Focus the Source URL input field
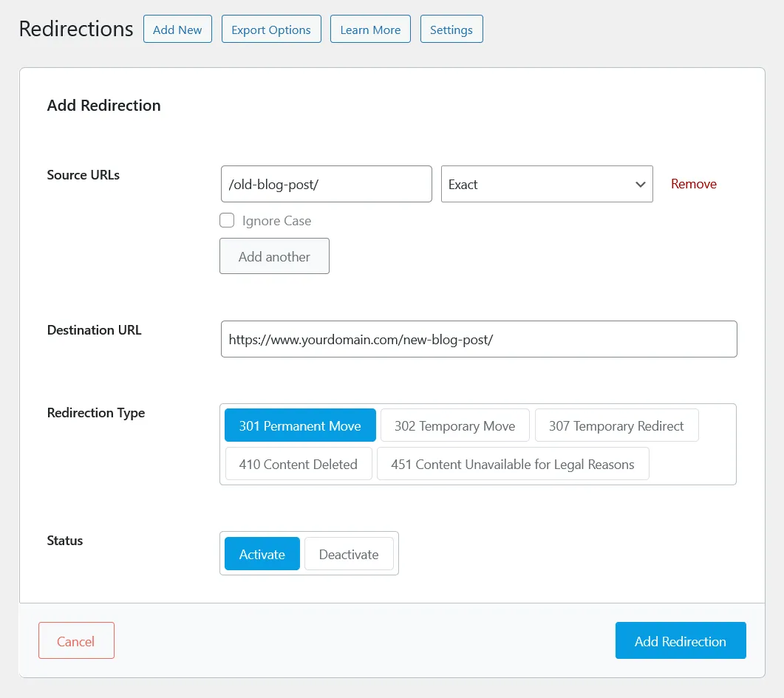 pos(326,184)
